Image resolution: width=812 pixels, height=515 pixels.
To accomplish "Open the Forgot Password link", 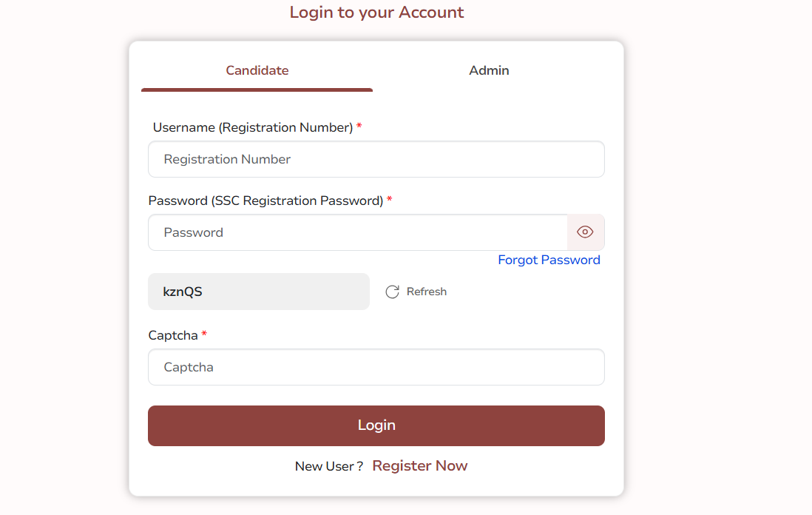I will click(549, 260).
